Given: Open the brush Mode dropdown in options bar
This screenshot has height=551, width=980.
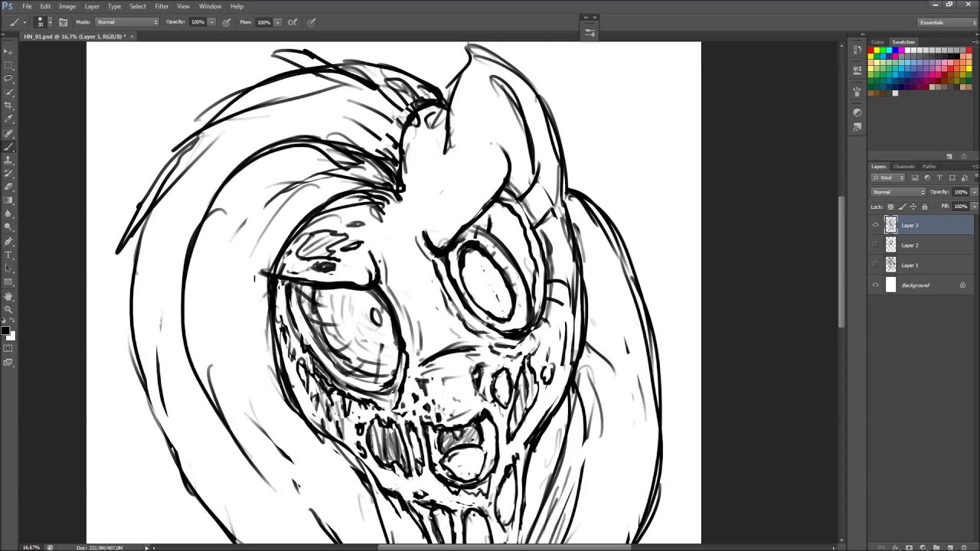Looking at the screenshot, I should [x=127, y=22].
